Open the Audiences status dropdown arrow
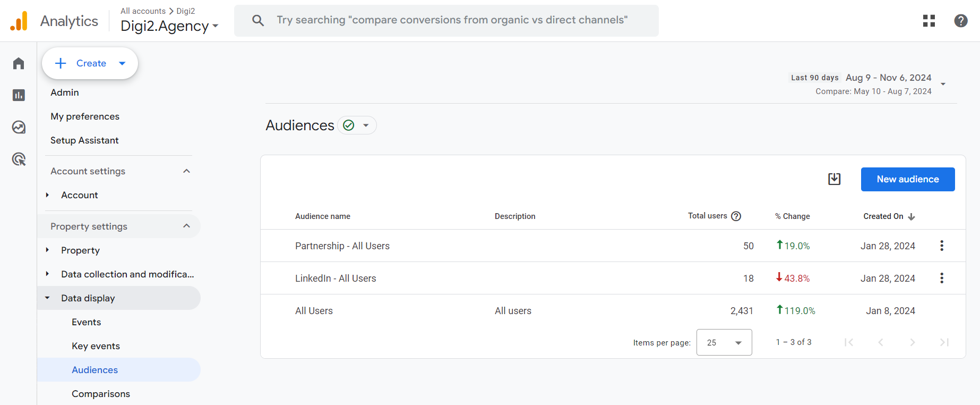 point(366,125)
